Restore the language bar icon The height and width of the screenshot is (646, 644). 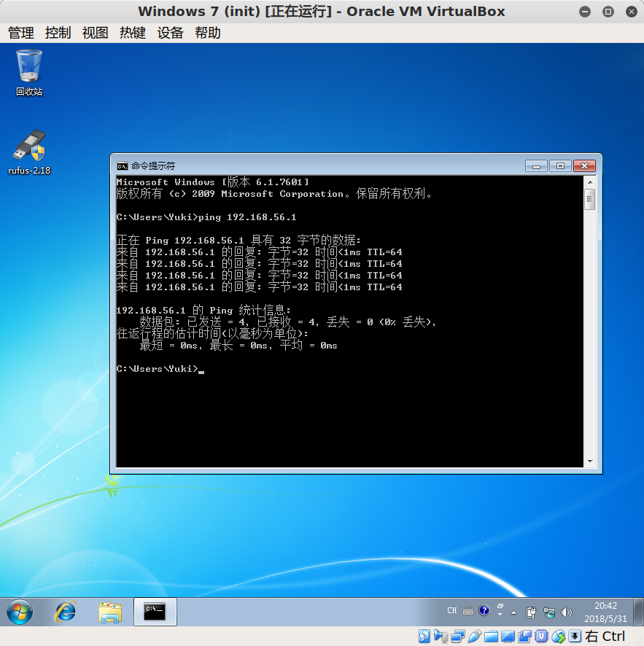pyautogui.click(x=500, y=607)
